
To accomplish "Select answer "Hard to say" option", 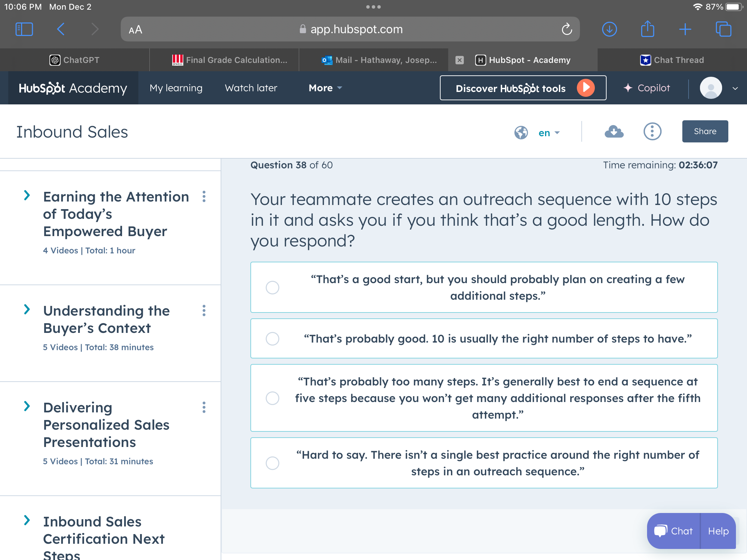I will click(x=273, y=463).
